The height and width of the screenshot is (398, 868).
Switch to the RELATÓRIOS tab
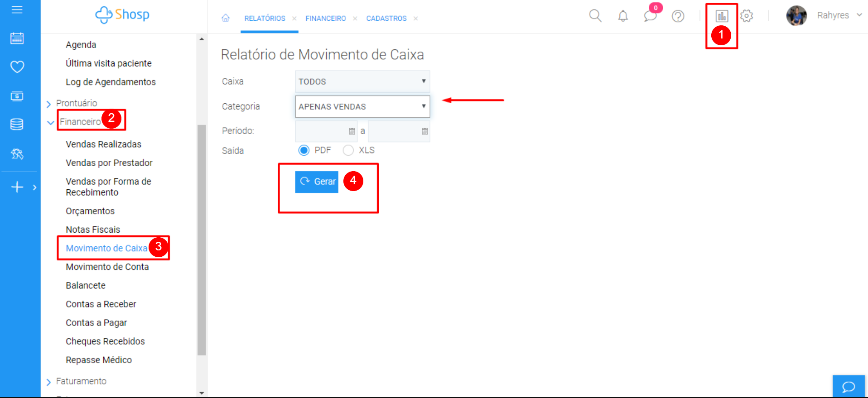pyautogui.click(x=265, y=19)
